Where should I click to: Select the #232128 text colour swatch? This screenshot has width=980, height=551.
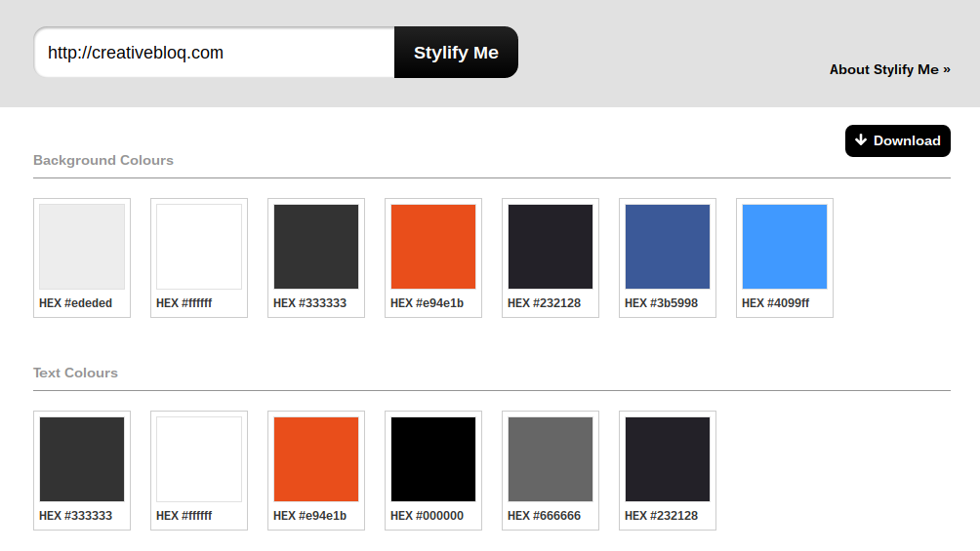[668, 459]
